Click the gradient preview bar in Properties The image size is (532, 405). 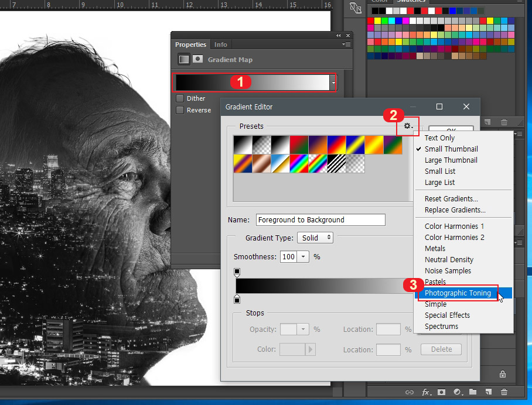pos(253,83)
